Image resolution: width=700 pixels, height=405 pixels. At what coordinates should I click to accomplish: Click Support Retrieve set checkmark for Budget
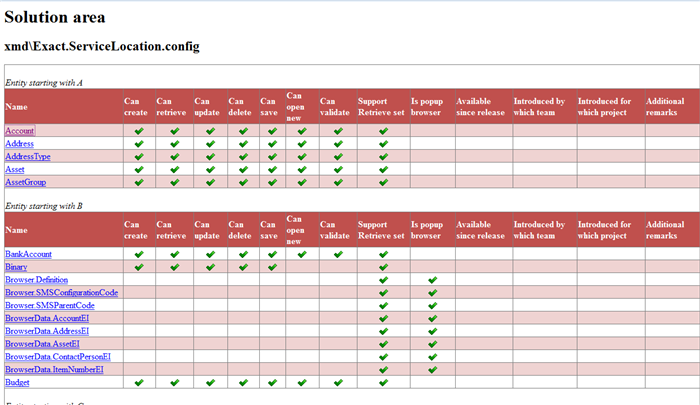click(x=383, y=382)
